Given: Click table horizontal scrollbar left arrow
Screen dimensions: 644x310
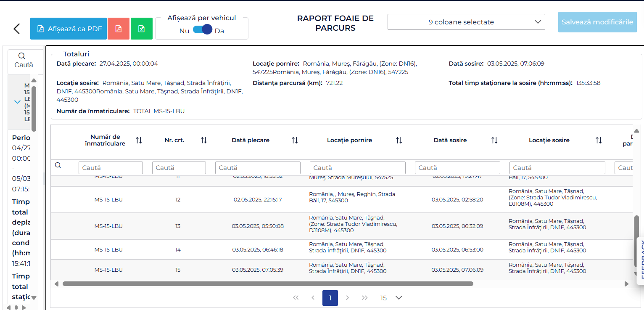Looking at the screenshot, I should [56, 284].
